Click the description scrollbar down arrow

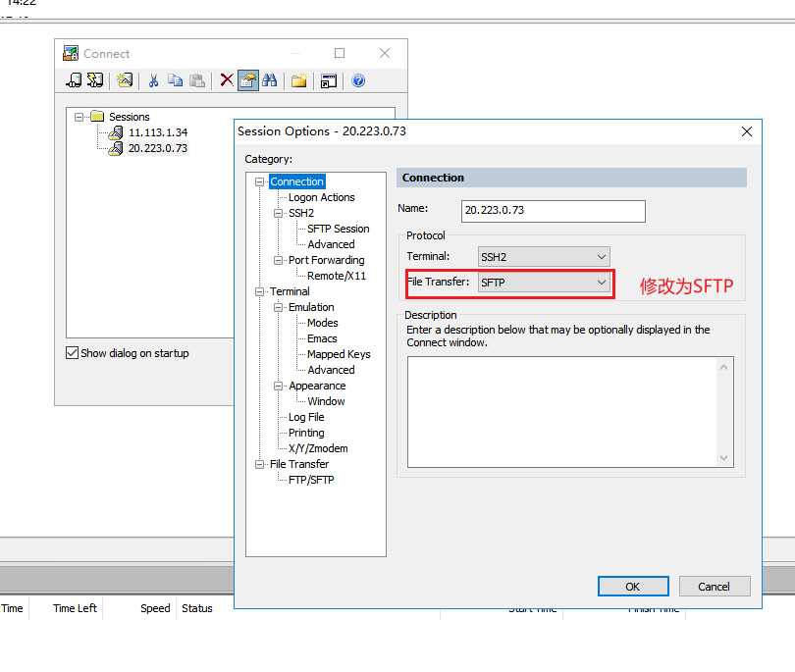tap(723, 458)
